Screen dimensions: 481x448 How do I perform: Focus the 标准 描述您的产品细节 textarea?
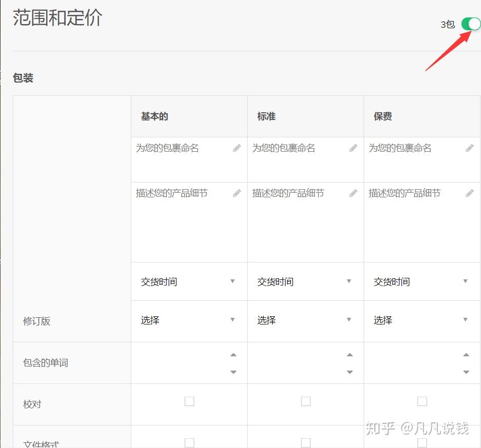click(x=306, y=222)
